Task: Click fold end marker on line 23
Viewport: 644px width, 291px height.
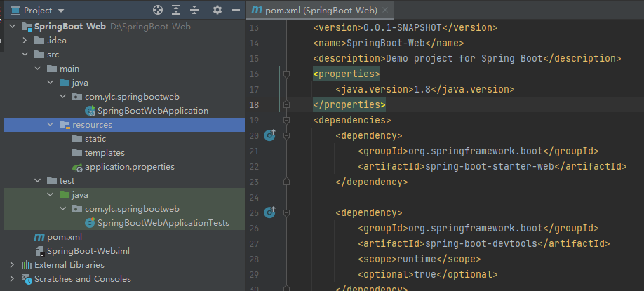Action: (286, 182)
